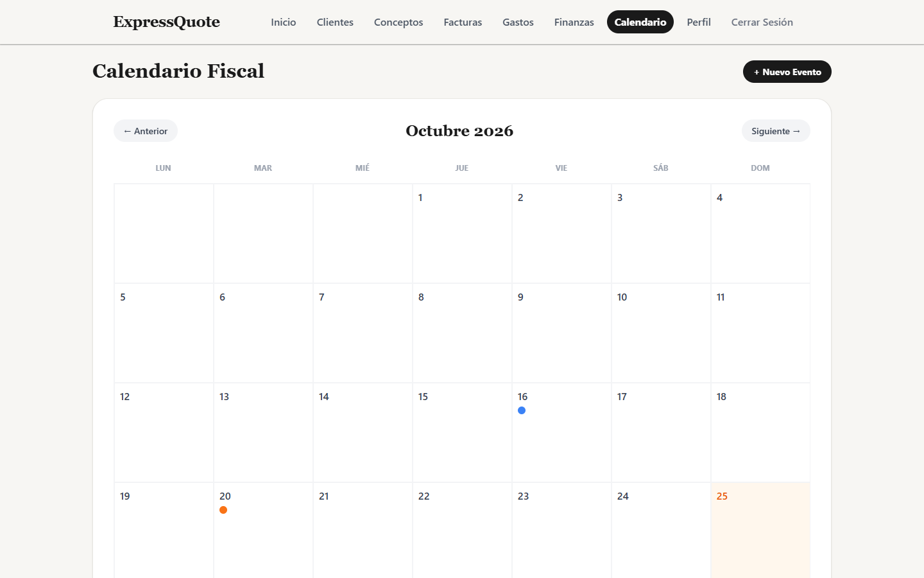This screenshot has width=924, height=578.
Task: Click day 13 in the grid
Action: pyautogui.click(x=263, y=433)
